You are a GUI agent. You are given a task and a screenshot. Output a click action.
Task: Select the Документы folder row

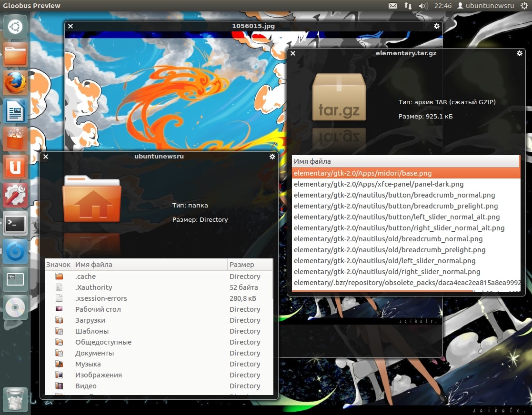click(x=159, y=353)
